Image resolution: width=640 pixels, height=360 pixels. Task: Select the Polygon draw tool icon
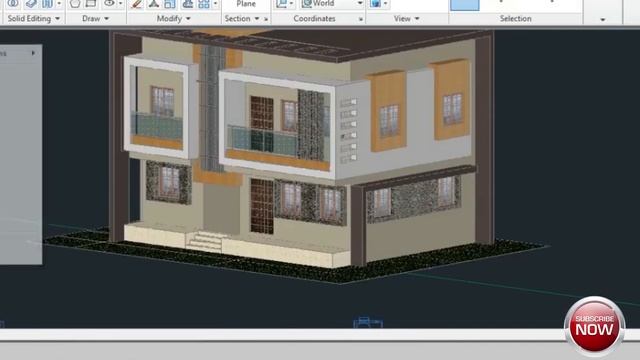[x=75, y=4]
